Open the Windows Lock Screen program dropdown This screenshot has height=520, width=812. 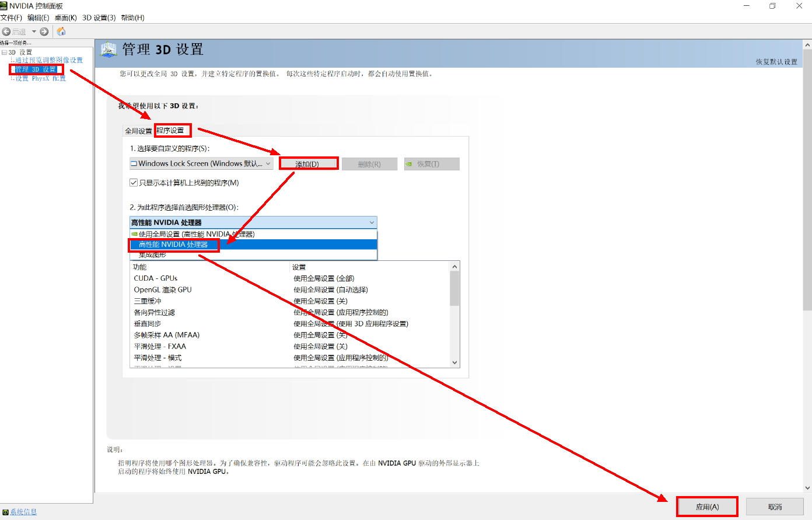point(201,164)
